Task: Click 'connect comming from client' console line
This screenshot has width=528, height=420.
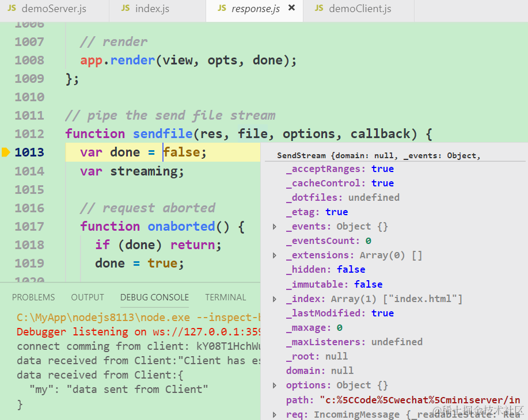Action: (x=138, y=346)
